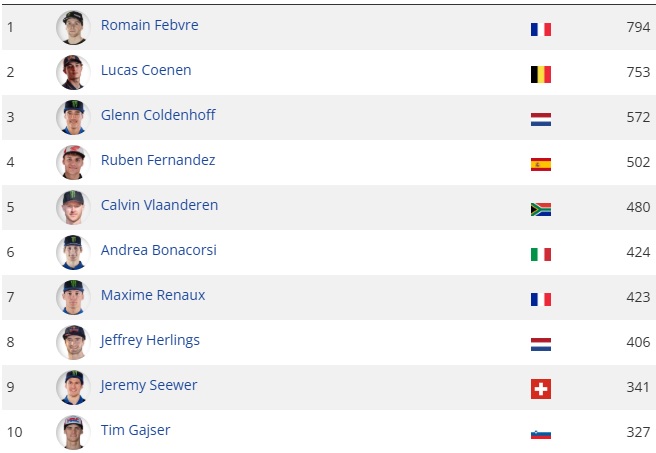
Task: Select Jeremy Seewer's name link
Action: click(x=149, y=385)
